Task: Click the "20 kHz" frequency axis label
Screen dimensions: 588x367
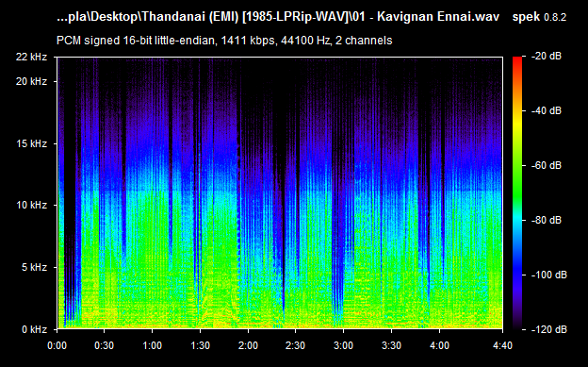Action: [31, 81]
